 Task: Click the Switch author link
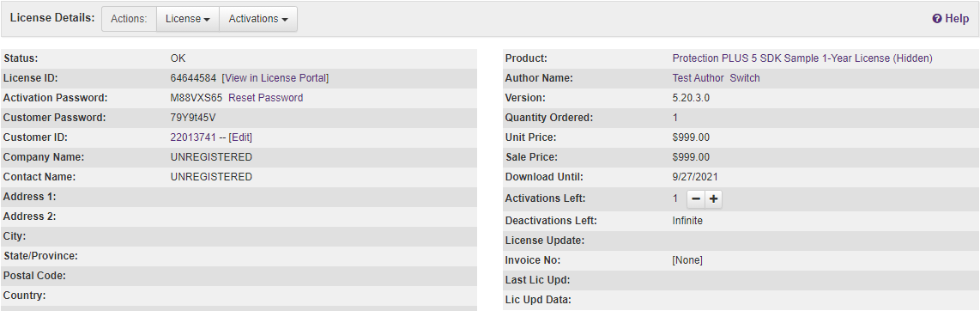(x=745, y=78)
